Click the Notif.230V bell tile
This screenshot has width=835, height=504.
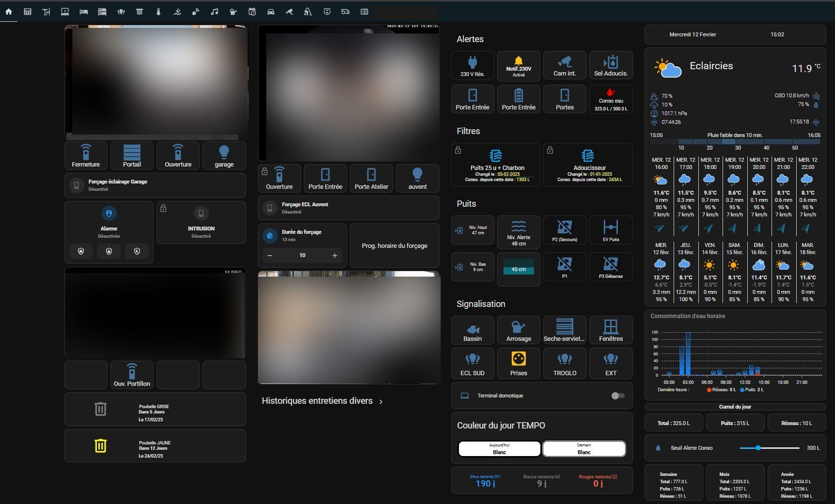(519, 66)
